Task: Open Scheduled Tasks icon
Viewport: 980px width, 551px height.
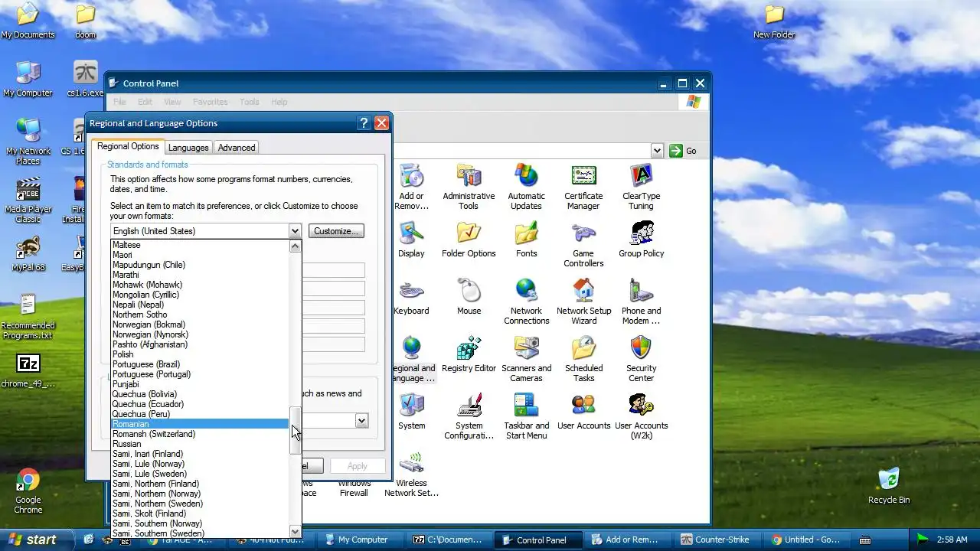Action: pos(583,360)
